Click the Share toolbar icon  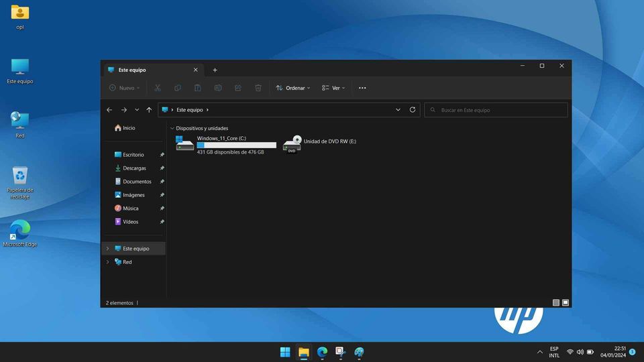(x=237, y=88)
